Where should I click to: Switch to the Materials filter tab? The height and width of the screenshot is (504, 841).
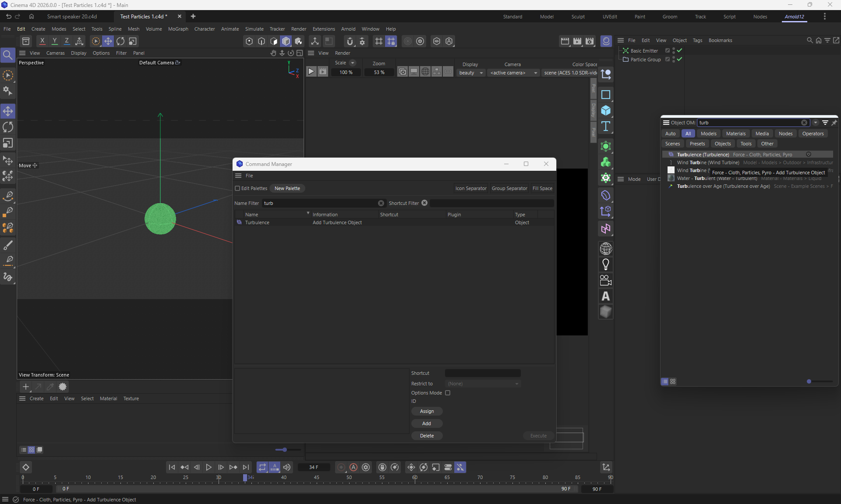click(x=735, y=134)
